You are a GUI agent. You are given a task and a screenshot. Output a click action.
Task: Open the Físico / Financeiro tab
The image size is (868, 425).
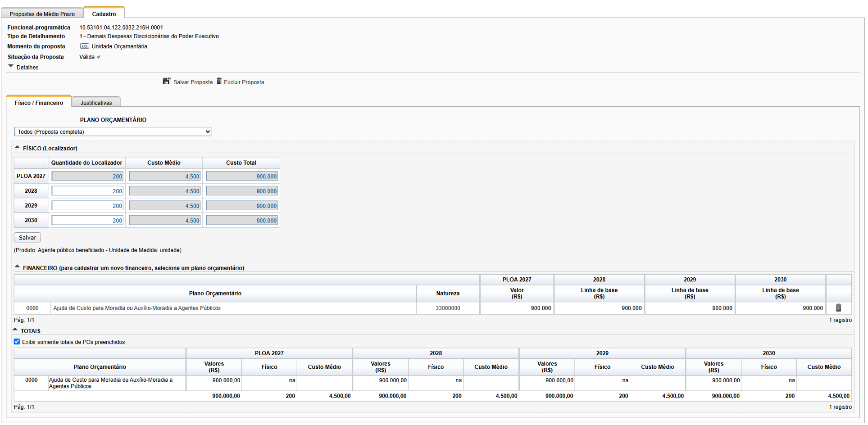pyautogui.click(x=39, y=102)
